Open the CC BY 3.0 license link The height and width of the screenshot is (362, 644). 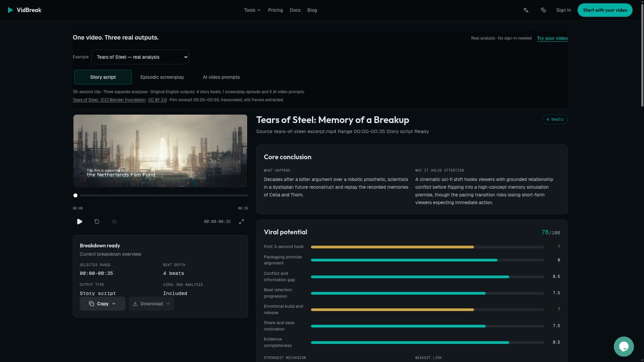pyautogui.click(x=157, y=100)
